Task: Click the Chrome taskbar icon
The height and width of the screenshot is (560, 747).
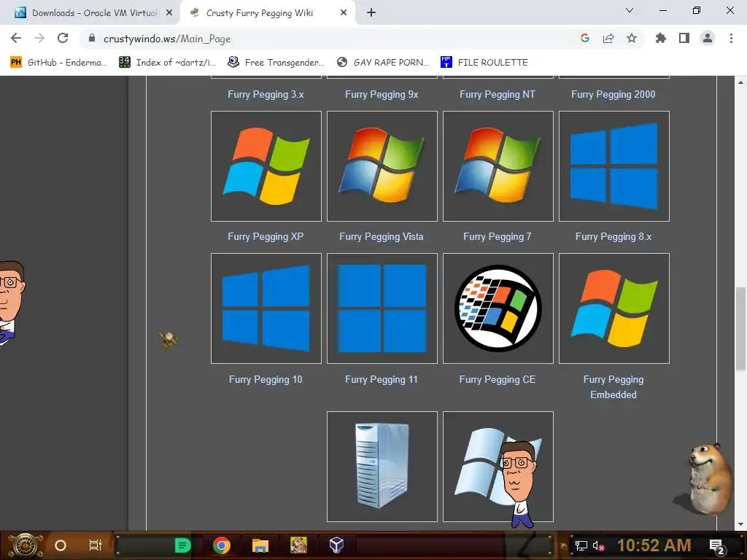Action: click(222, 545)
